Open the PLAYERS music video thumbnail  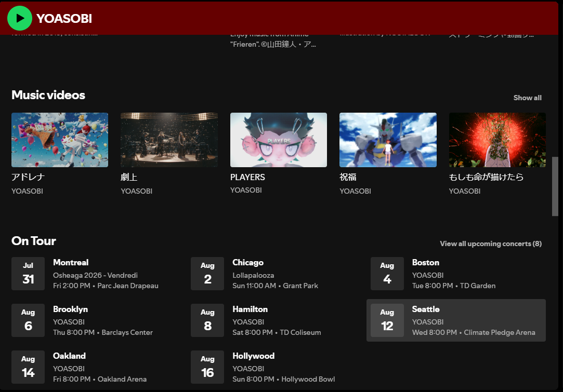tap(279, 140)
